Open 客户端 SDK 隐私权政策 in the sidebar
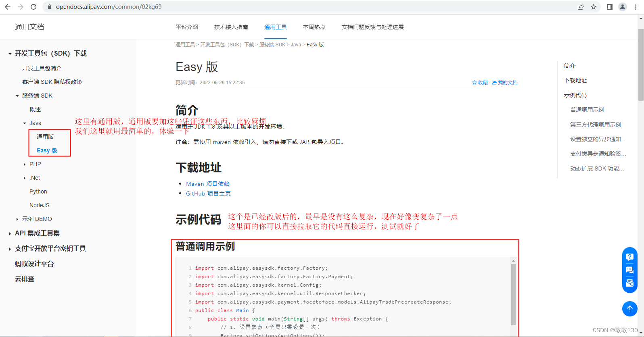This screenshot has width=644, height=337. 52,82
